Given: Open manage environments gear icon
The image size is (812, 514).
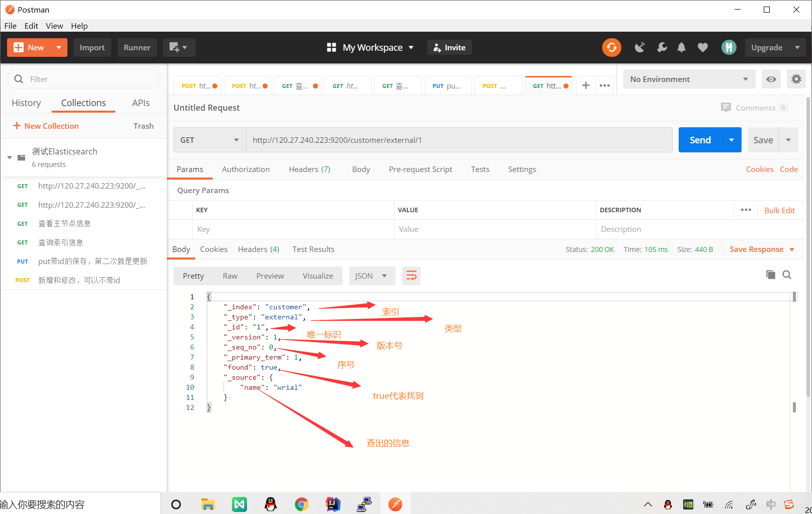Looking at the screenshot, I should [x=796, y=79].
